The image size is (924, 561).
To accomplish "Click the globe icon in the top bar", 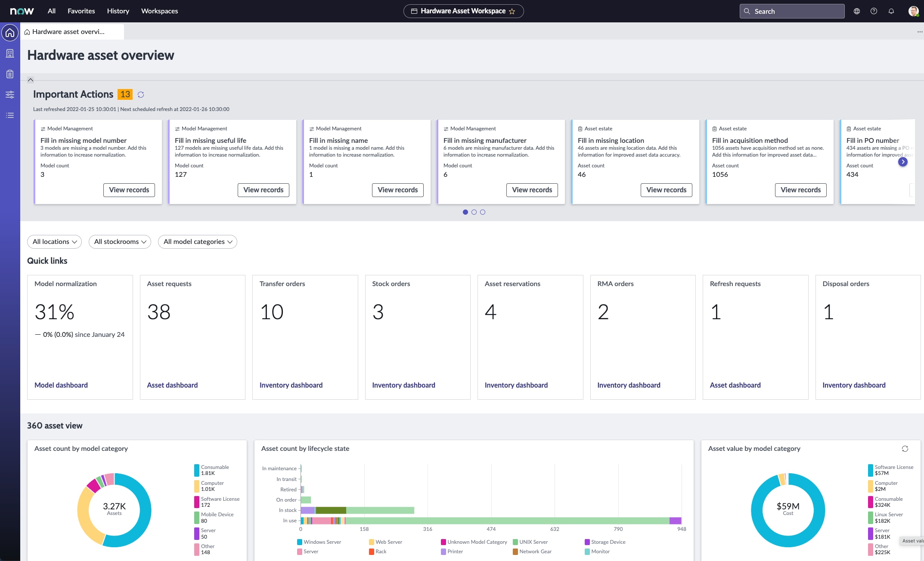I will (857, 11).
